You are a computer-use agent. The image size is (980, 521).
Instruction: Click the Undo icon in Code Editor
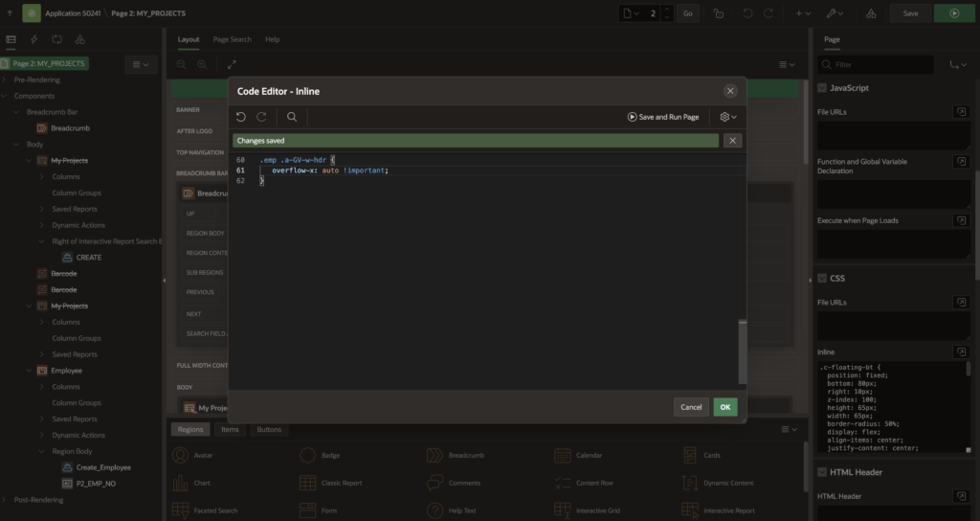coord(241,117)
